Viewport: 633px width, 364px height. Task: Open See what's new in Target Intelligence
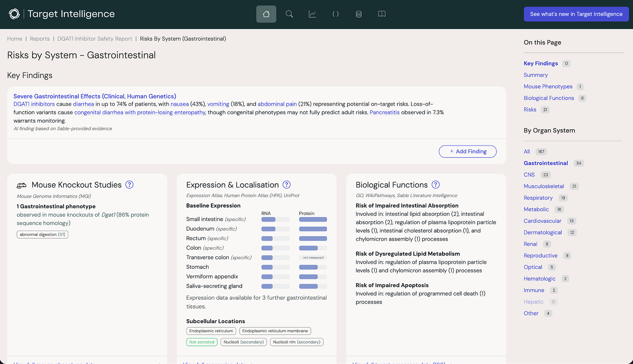click(576, 14)
